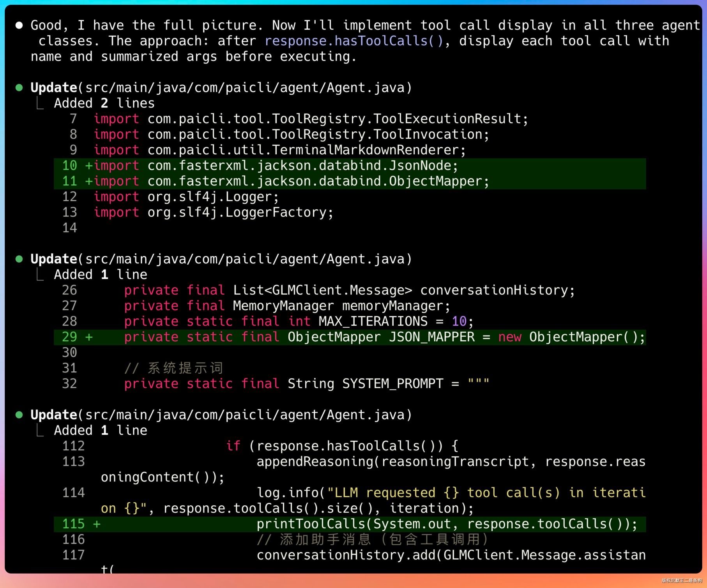The image size is (707, 588).
Task: Click the plus marker on added line 115
Action: [x=97, y=524]
